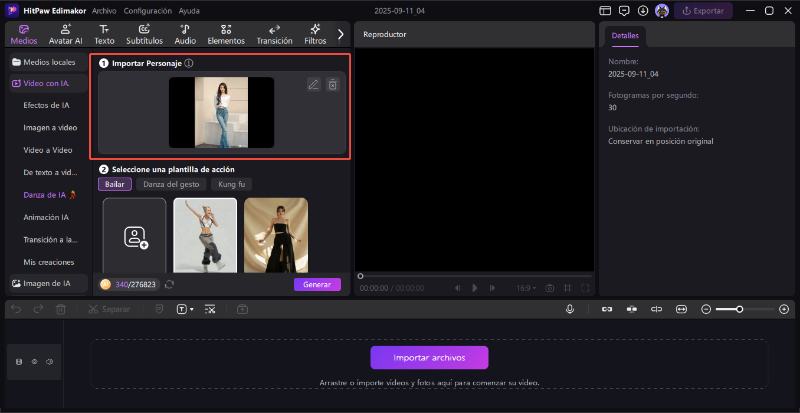Open the Configuración menu
800x413 pixels.
click(147, 11)
